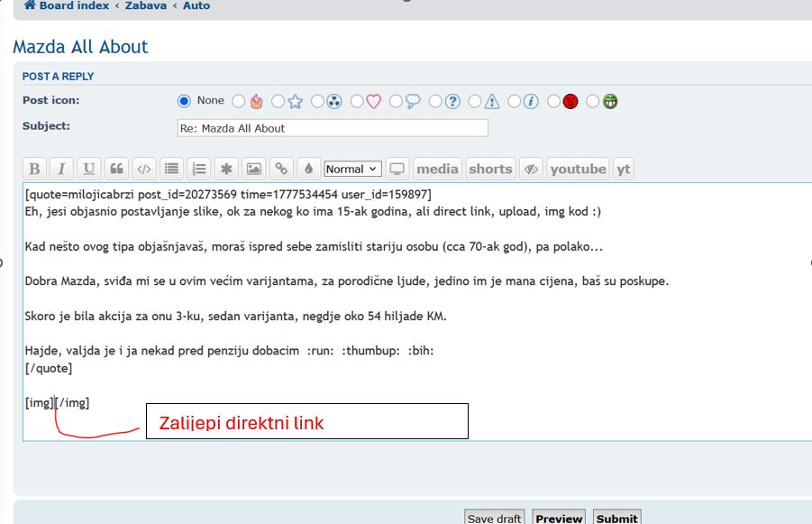
Task: Insert a quote block with the quotation-mark button
Action: pyautogui.click(x=116, y=169)
